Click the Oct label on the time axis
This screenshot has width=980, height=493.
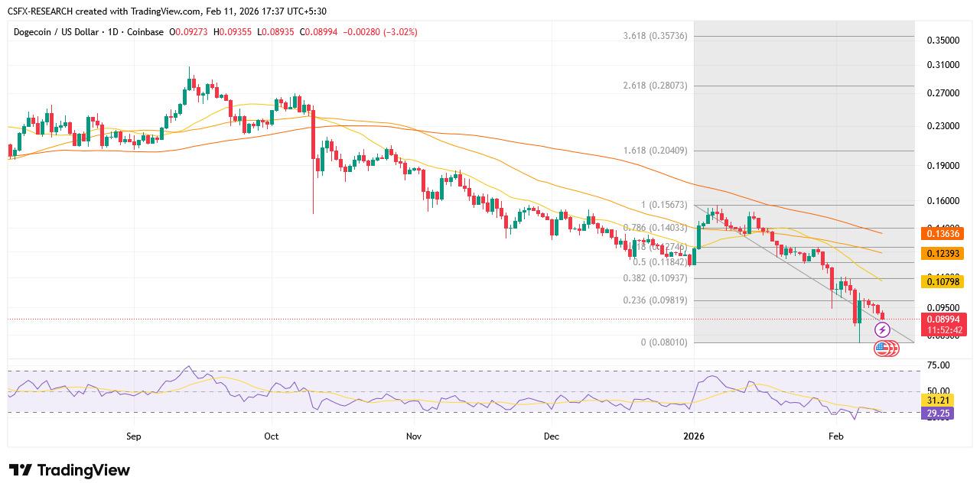(x=270, y=436)
